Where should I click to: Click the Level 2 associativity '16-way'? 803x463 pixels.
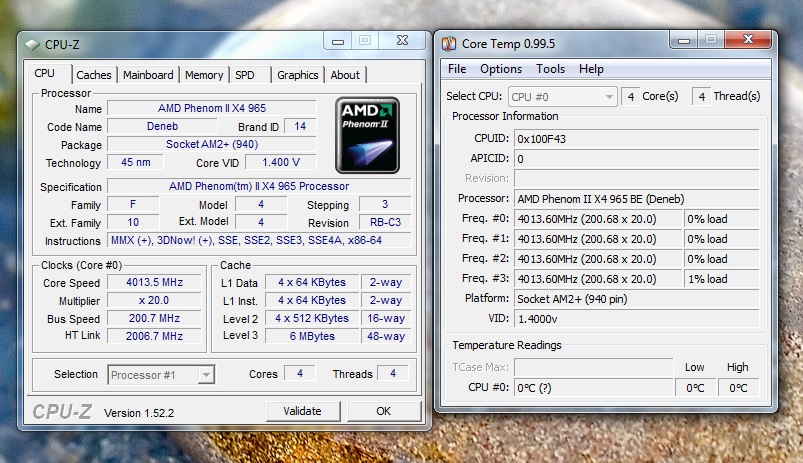(x=386, y=318)
